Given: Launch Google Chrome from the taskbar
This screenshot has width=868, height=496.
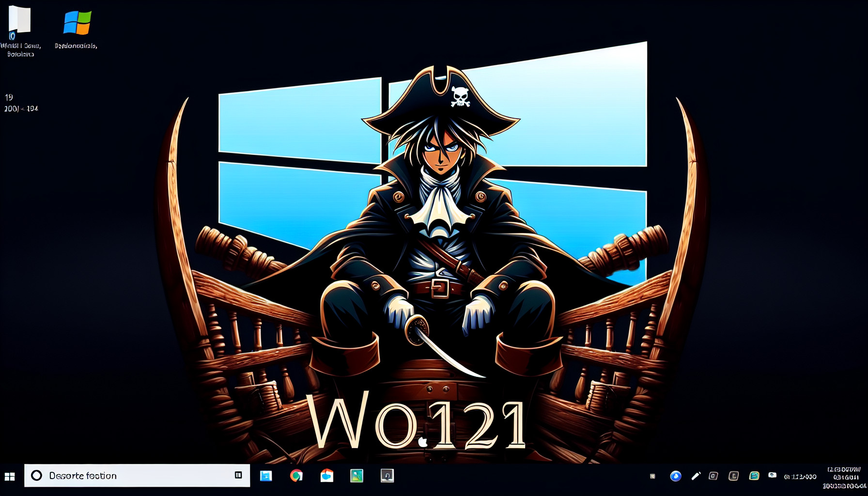Looking at the screenshot, I should (296, 476).
